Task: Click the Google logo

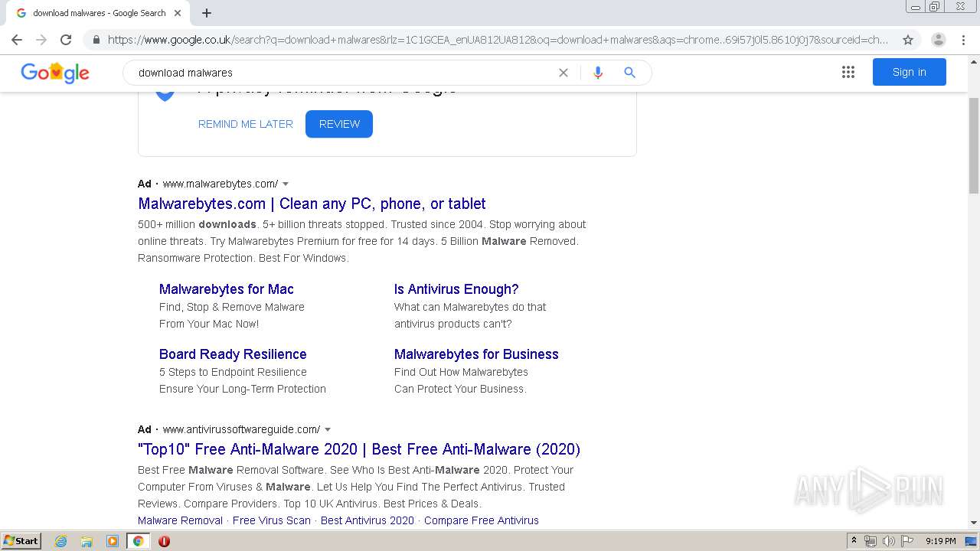Action: pyautogui.click(x=55, y=73)
